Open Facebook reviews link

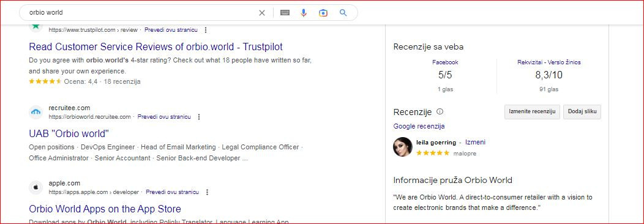click(445, 62)
